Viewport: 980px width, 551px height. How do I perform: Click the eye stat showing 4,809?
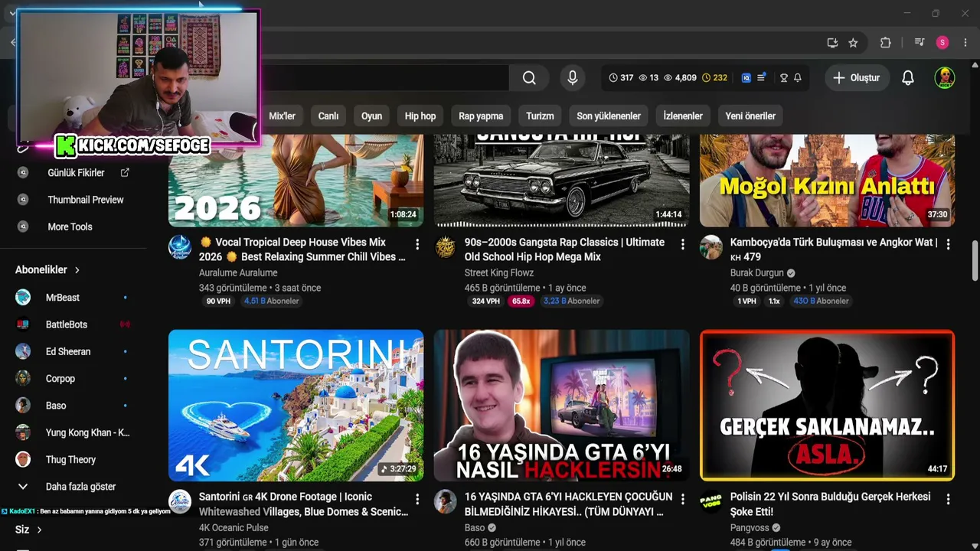[680, 78]
